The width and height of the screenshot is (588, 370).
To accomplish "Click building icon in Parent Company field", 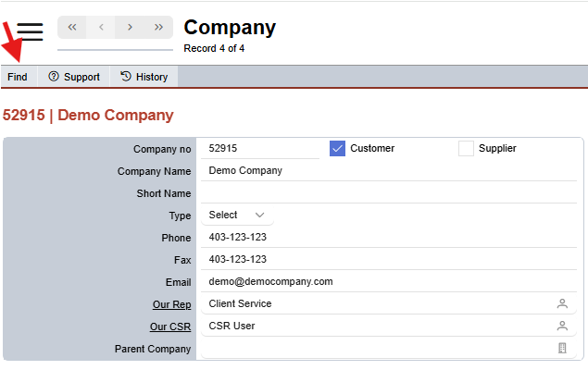I will pos(561,349).
